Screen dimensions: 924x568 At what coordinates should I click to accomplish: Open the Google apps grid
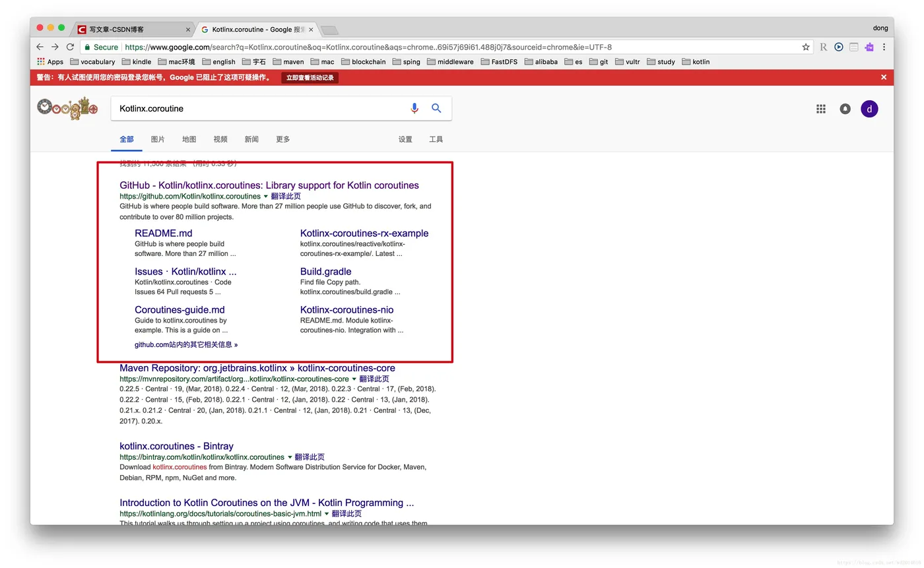[x=821, y=109]
